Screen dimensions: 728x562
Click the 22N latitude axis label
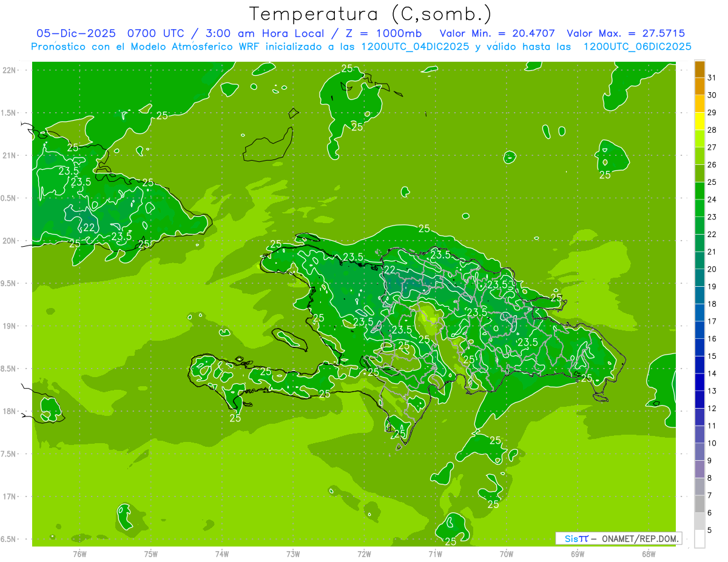pos(9,70)
